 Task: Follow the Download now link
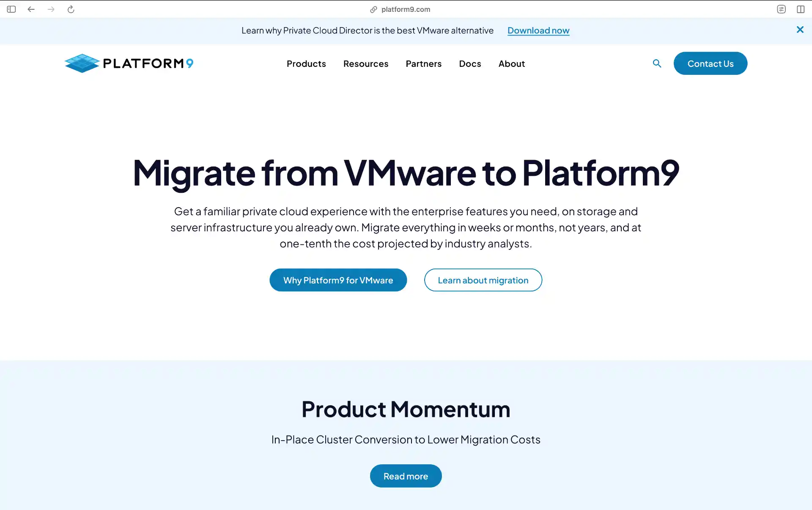tap(538, 30)
